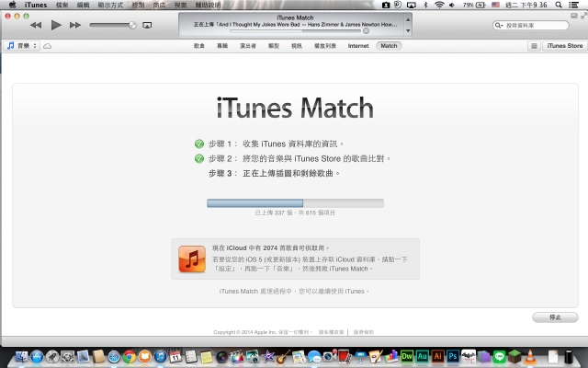588x368 pixels.
Task: Switch to the Internet tab
Action: point(358,46)
